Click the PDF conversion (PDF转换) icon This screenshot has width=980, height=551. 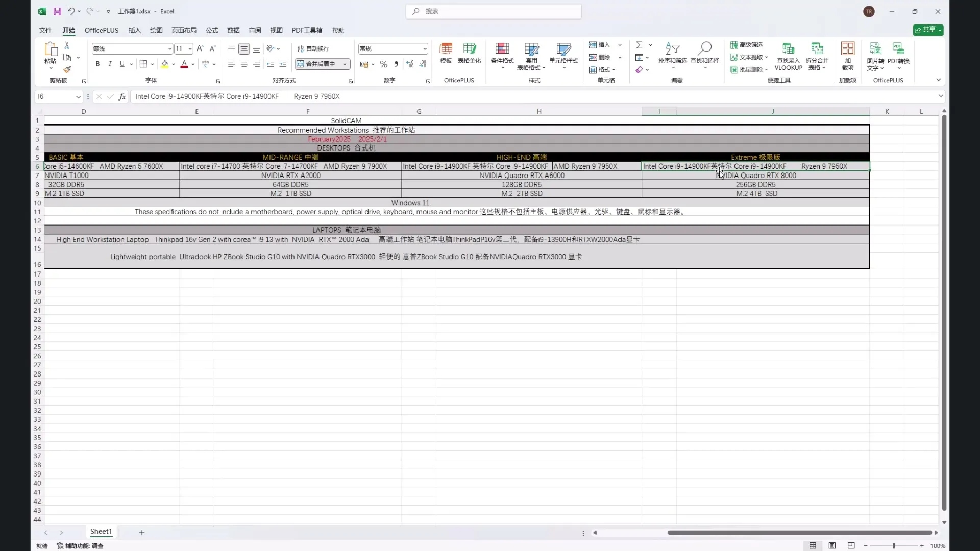click(898, 49)
